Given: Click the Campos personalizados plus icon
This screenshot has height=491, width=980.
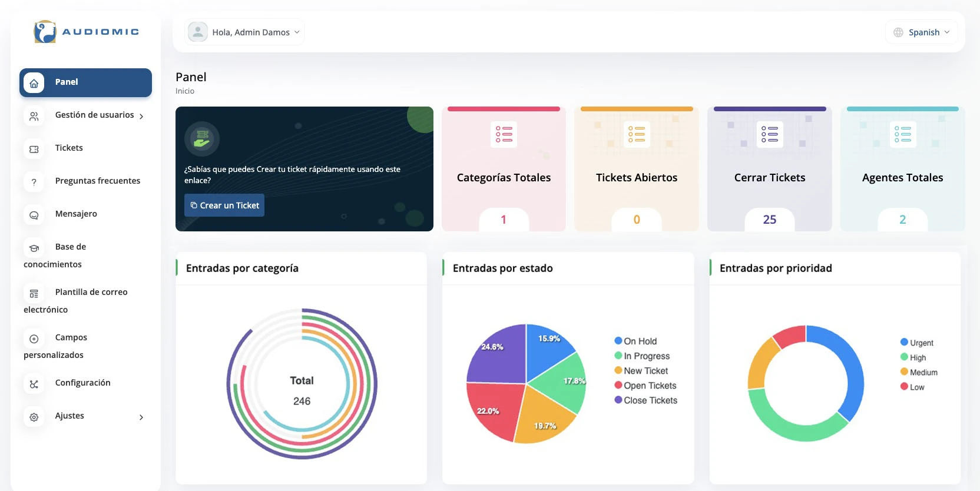Looking at the screenshot, I should 34,339.
